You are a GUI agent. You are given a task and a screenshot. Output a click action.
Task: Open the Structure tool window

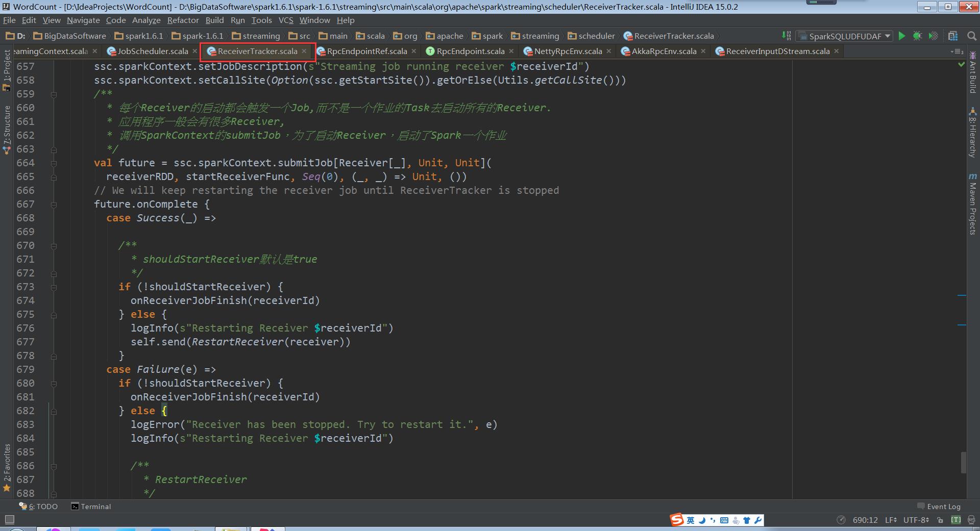coord(7,130)
